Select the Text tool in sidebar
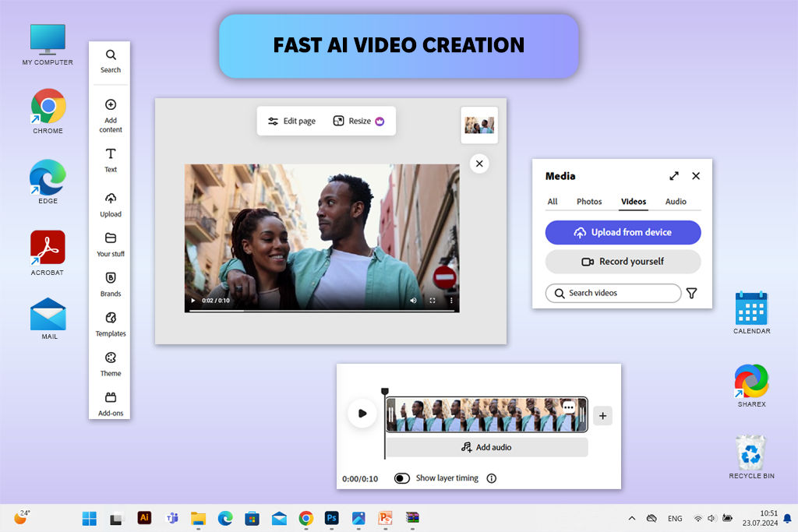This screenshot has height=532, width=798. pyautogui.click(x=111, y=160)
